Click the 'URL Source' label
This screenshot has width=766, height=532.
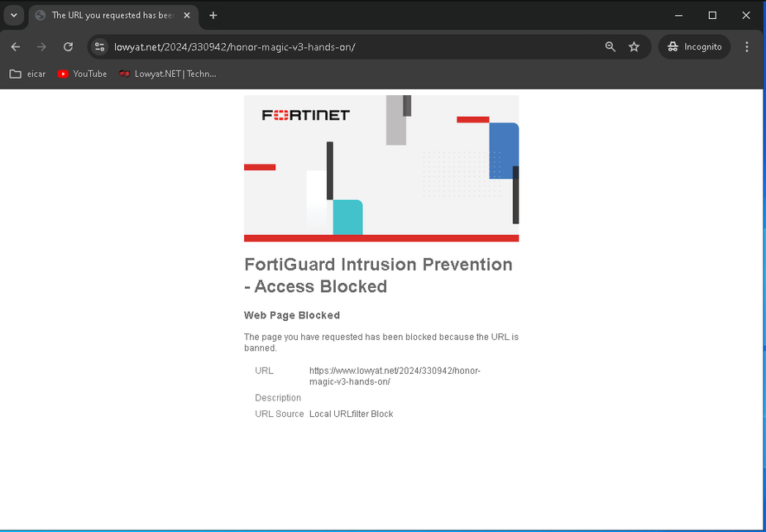280,414
